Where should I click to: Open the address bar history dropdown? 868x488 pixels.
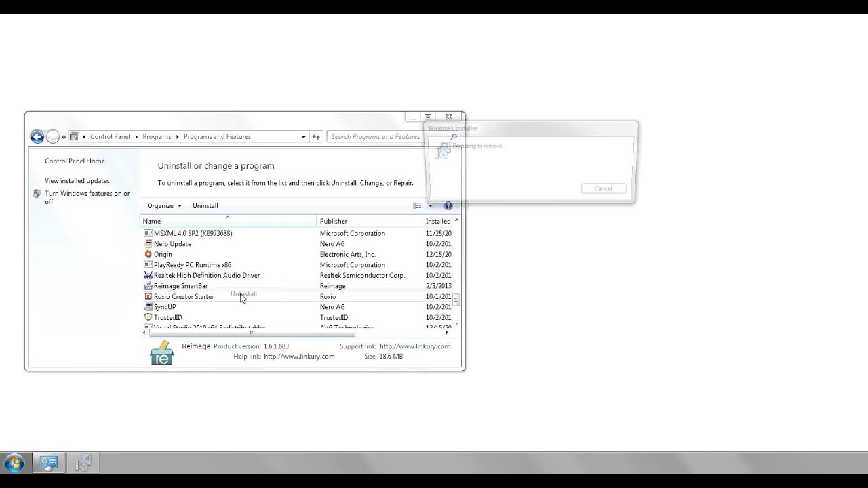pos(304,136)
